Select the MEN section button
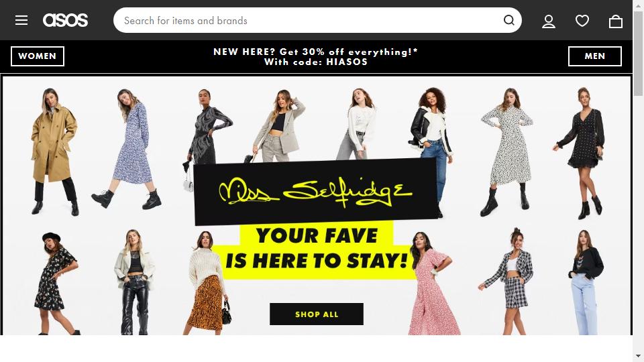 (595, 56)
